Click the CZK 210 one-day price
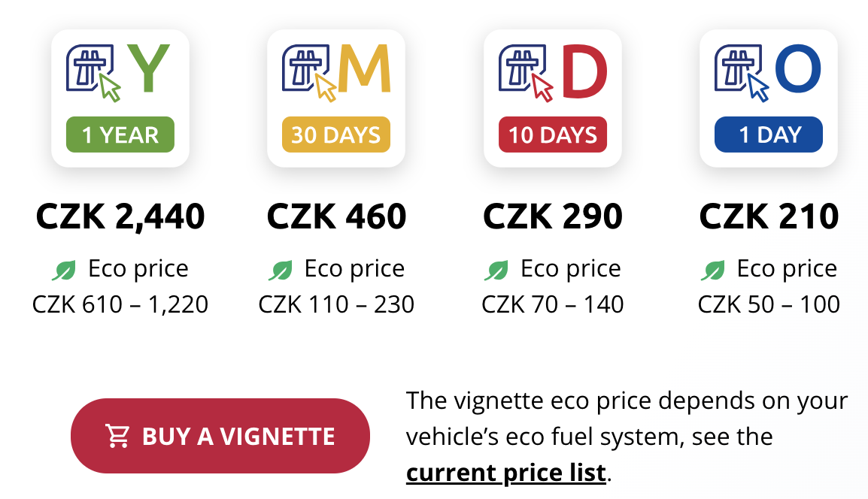The height and width of the screenshot is (499, 868). point(769,216)
